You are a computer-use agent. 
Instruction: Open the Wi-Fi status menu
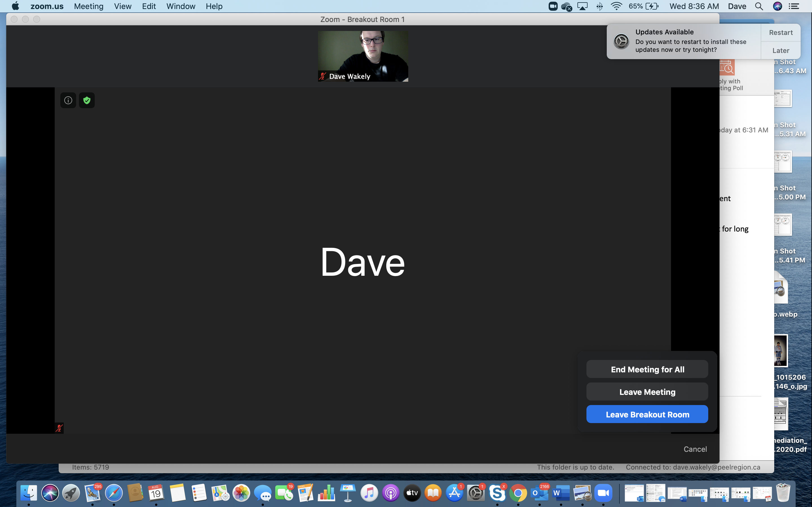click(616, 6)
